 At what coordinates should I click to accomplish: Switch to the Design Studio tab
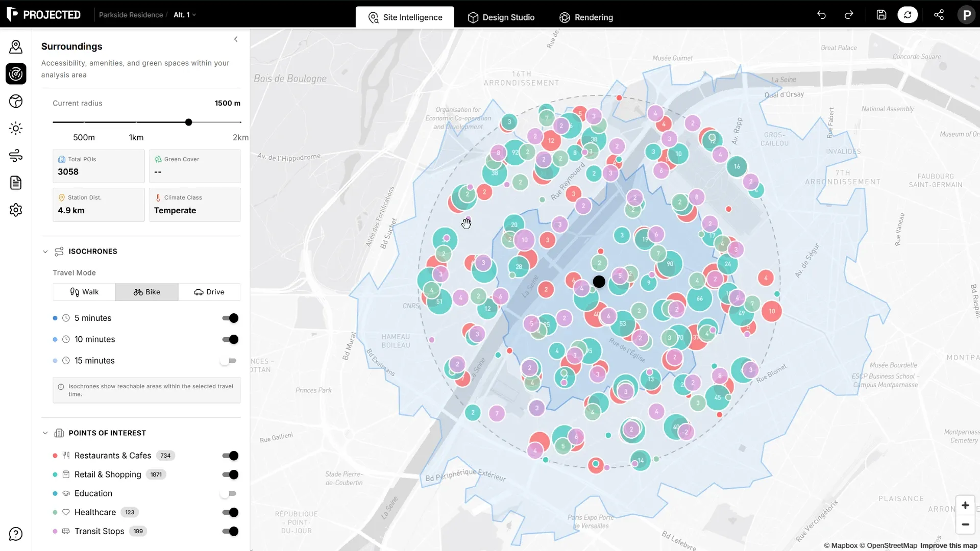[501, 17]
